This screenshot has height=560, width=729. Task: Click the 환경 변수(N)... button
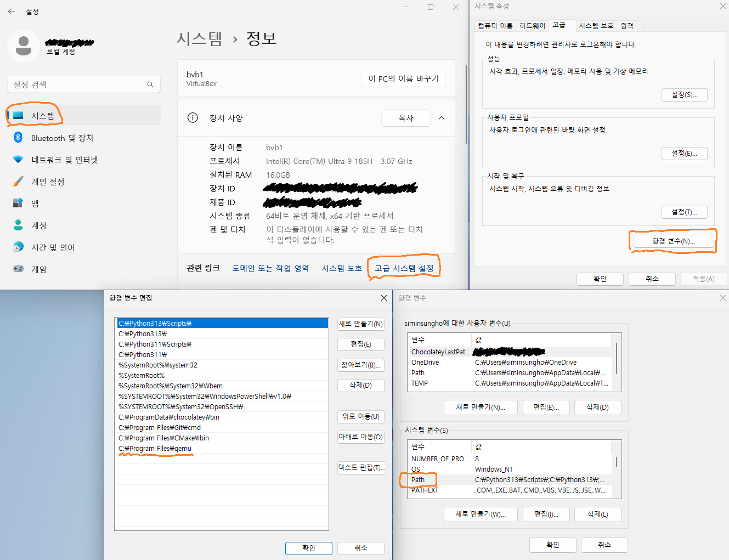[673, 241]
